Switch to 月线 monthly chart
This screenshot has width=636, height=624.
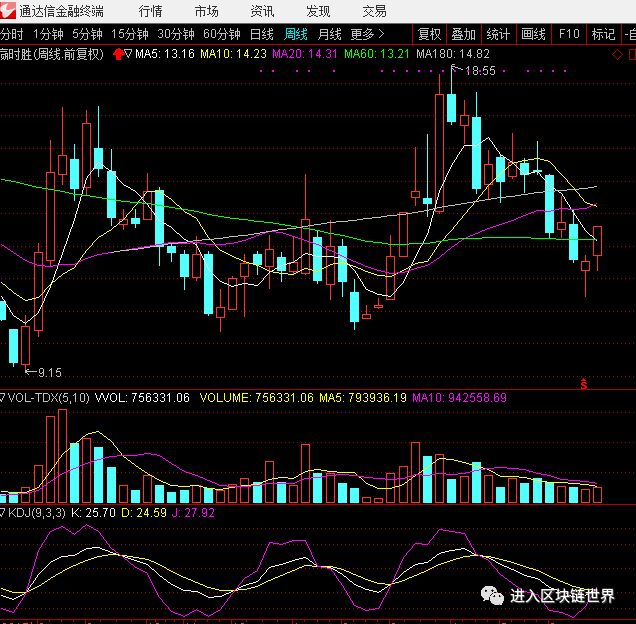point(329,34)
